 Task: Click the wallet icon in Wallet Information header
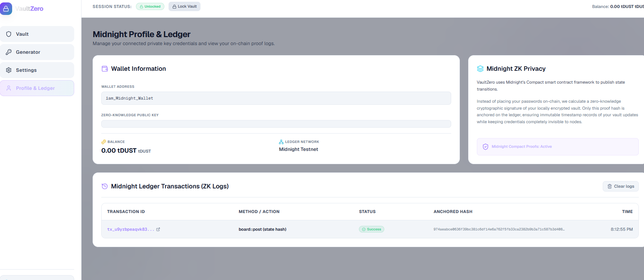tap(105, 69)
